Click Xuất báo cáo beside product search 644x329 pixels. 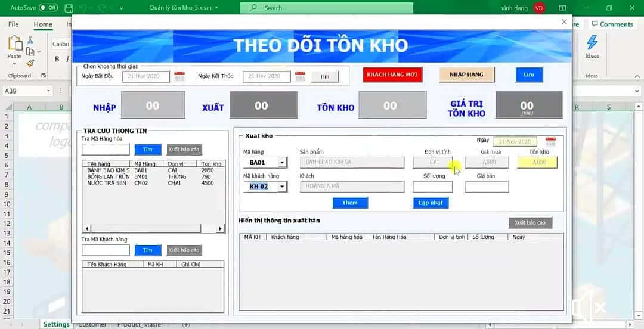pos(184,150)
